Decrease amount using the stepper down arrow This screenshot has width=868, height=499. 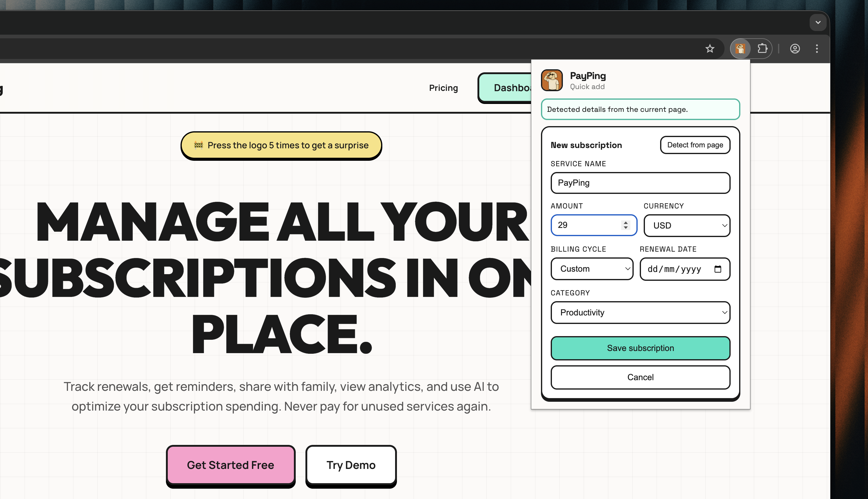(x=626, y=228)
